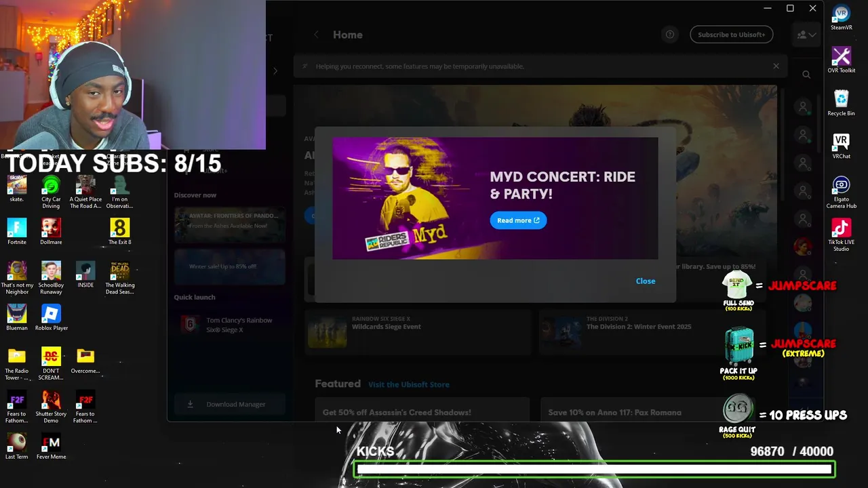Open the Shutter Story Demo shortcut

point(51,407)
